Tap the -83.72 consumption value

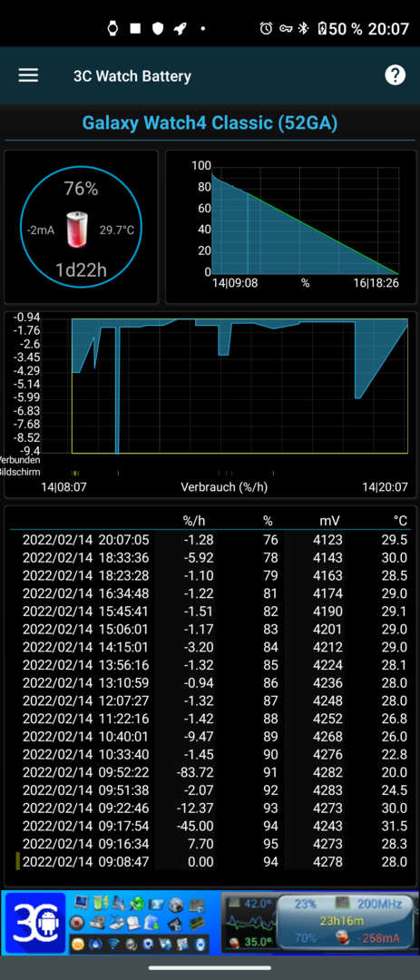(195, 772)
